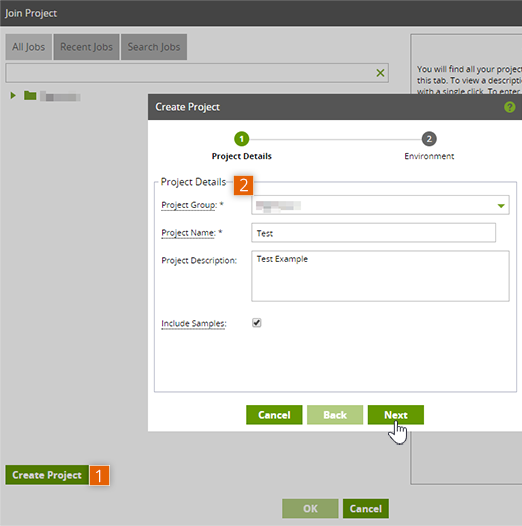522x526 pixels.
Task: Expand the project group tree arrow
Action: coord(13,96)
